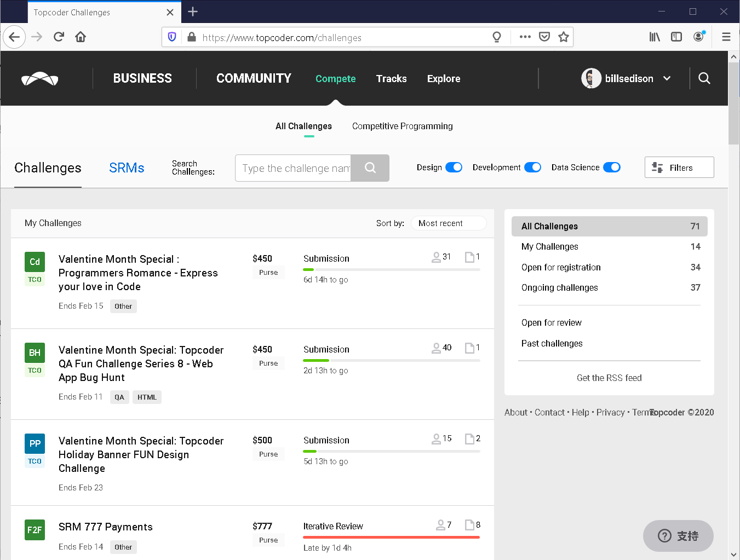Open the site search magnifier in header
The height and width of the screenshot is (560, 740).
(704, 78)
